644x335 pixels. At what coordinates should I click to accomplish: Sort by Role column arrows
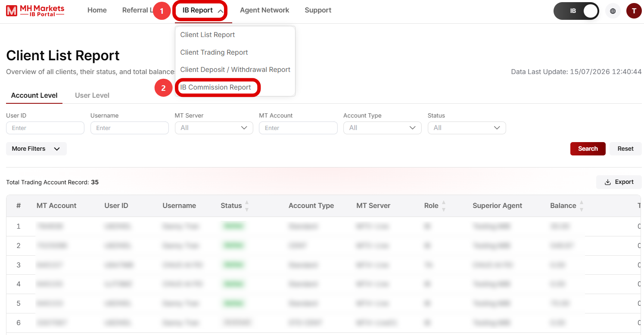[x=444, y=206]
